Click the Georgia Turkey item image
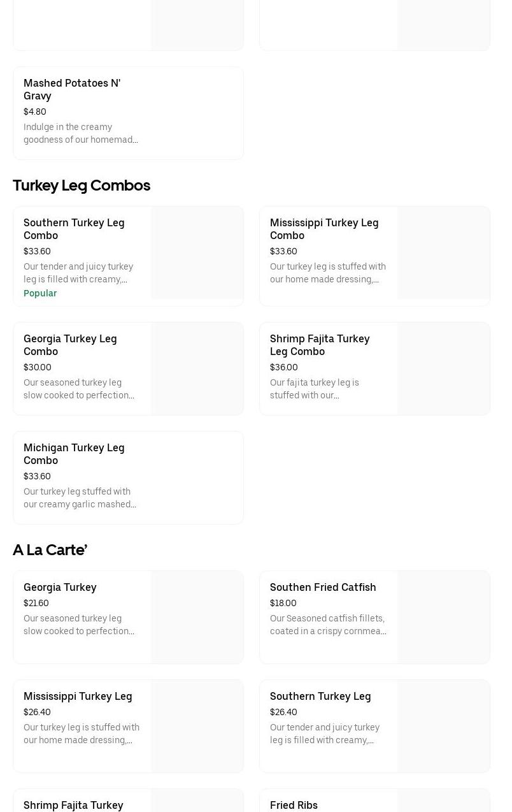 click(x=197, y=617)
